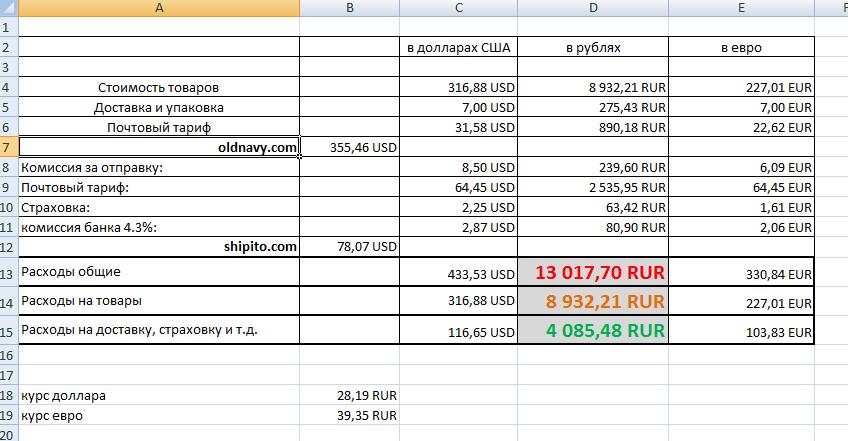Select row 13 header

coord(9,272)
